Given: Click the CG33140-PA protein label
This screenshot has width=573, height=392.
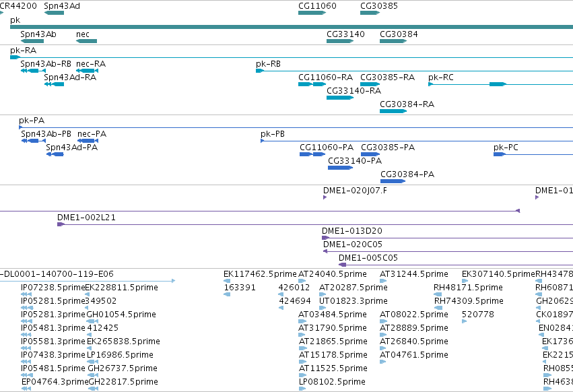Looking at the screenshot, I should 355,160.
